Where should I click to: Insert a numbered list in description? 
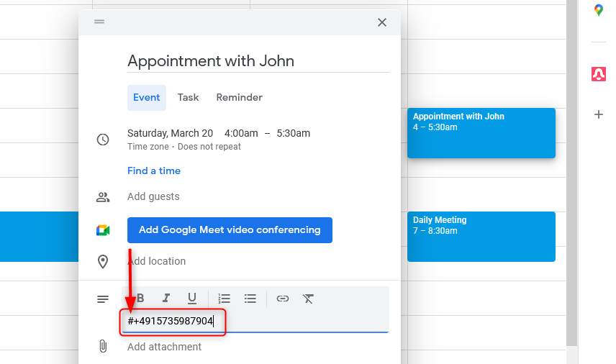click(x=225, y=299)
